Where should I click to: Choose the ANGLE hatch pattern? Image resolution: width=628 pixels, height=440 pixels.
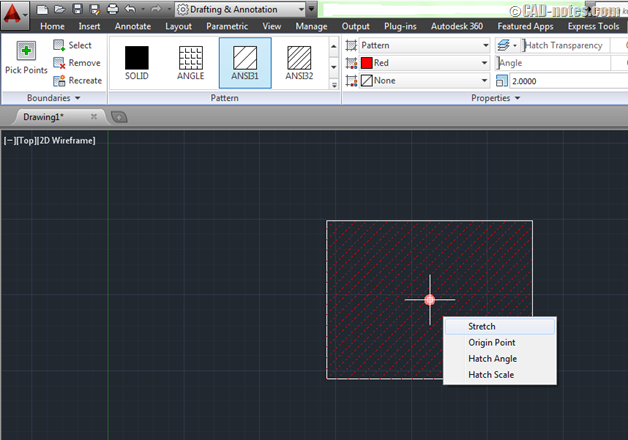(x=191, y=59)
